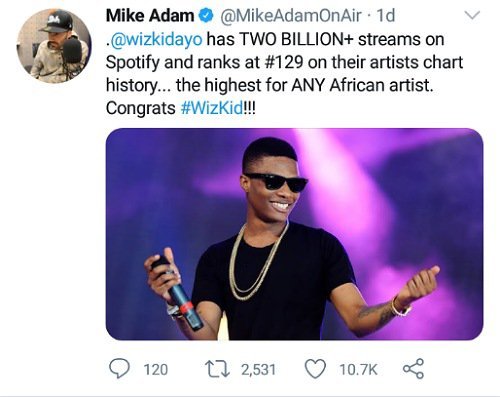
Task: Retweet this post using the retweet icon
Action: click(x=217, y=369)
